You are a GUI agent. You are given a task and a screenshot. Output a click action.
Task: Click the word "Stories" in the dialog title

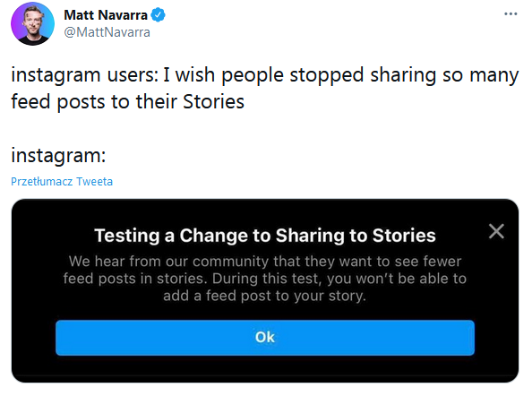coord(404,235)
